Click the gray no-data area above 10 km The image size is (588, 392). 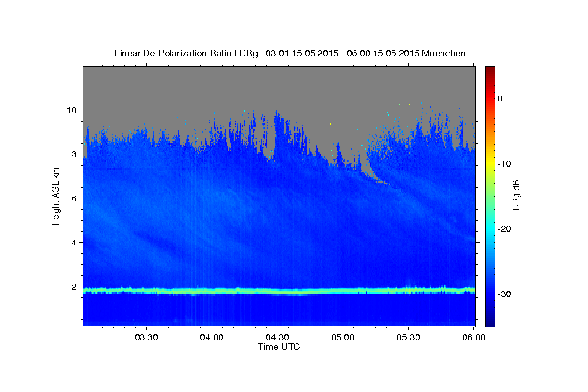pos(279,86)
